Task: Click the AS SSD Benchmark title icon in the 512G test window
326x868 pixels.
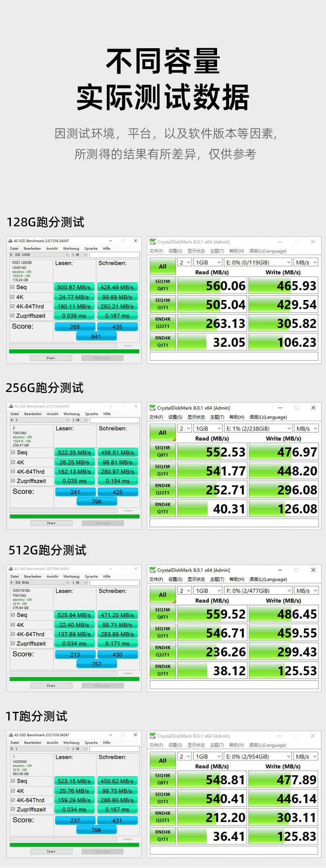Action: pyautogui.click(x=11, y=568)
